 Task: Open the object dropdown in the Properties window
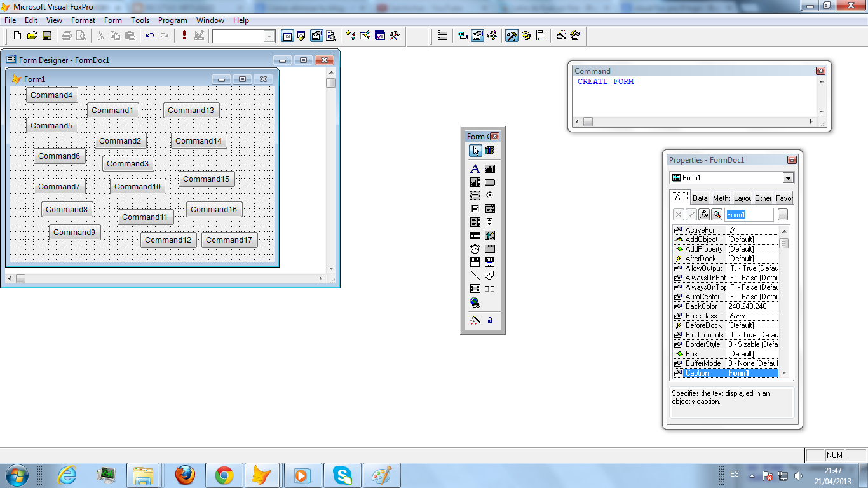tap(788, 177)
